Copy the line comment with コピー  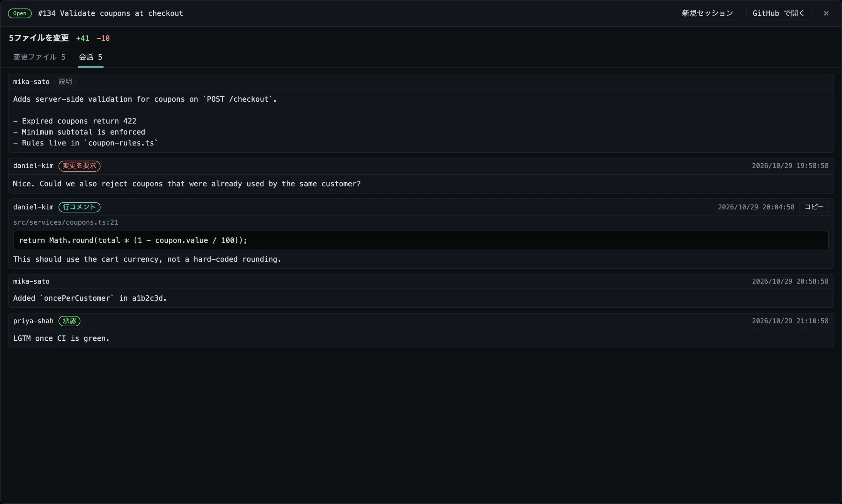[x=814, y=207]
